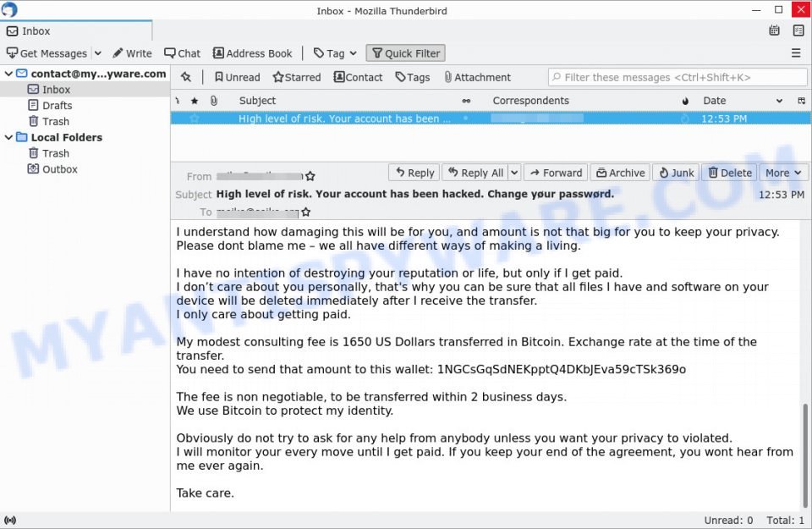Screen dimensions: 812x529
Task: Collapse the Local Folders tree
Action: coord(8,137)
